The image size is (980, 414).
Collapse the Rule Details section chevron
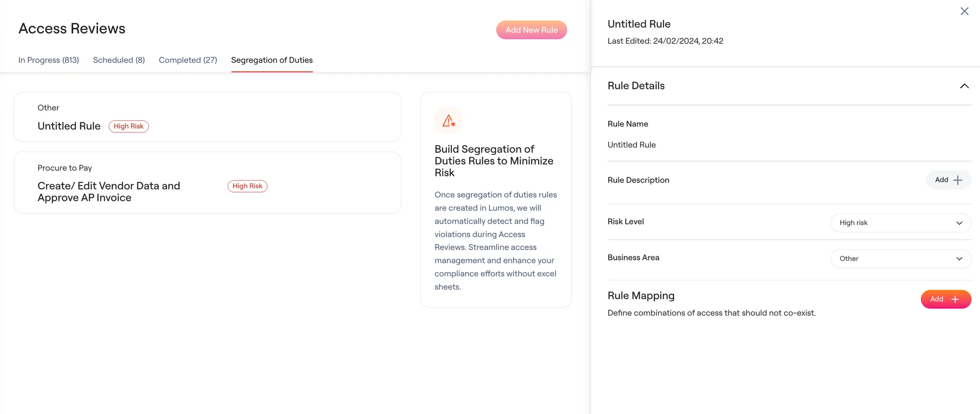click(964, 86)
